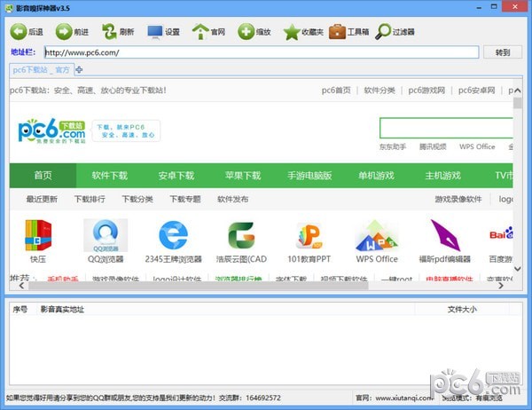Click the 前进 forward arrow icon
Image resolution: width=532 pixels, height=410 pixels.
click(64, 32)
